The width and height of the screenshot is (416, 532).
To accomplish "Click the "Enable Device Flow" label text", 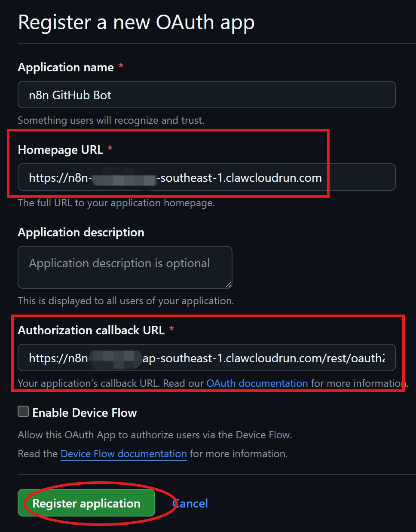I will pyautogui.click(x=85, y=413).
